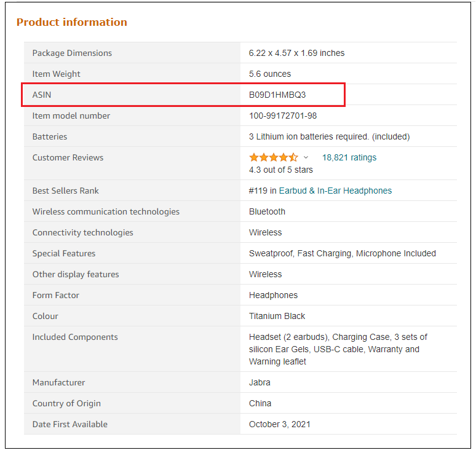
Task: Click the 5.6 ounces item weight value
Action: (270, 74)
